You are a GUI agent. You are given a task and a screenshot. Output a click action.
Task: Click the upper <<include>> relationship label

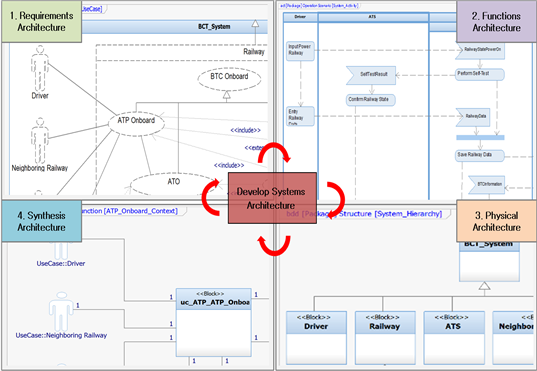click(245, 130)
